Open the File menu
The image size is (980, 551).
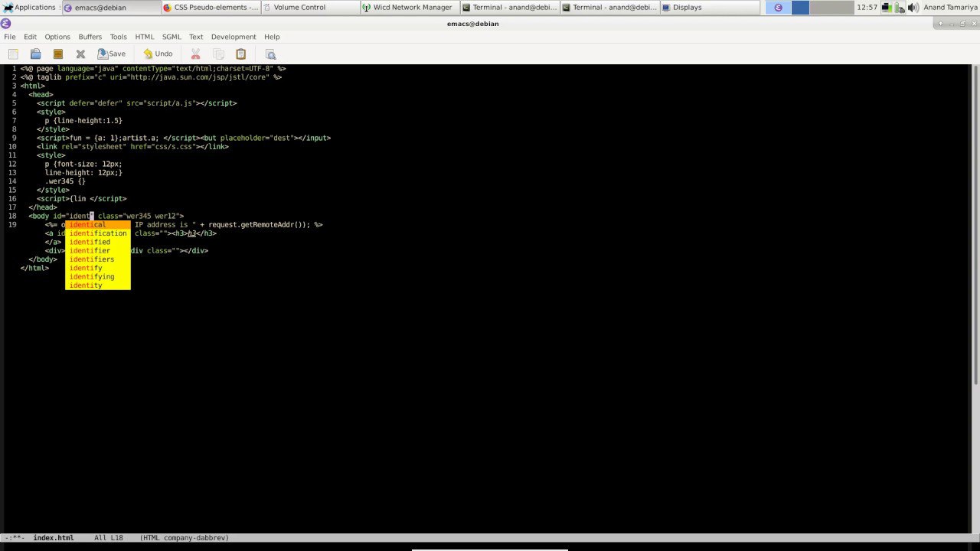pos(9,37)
